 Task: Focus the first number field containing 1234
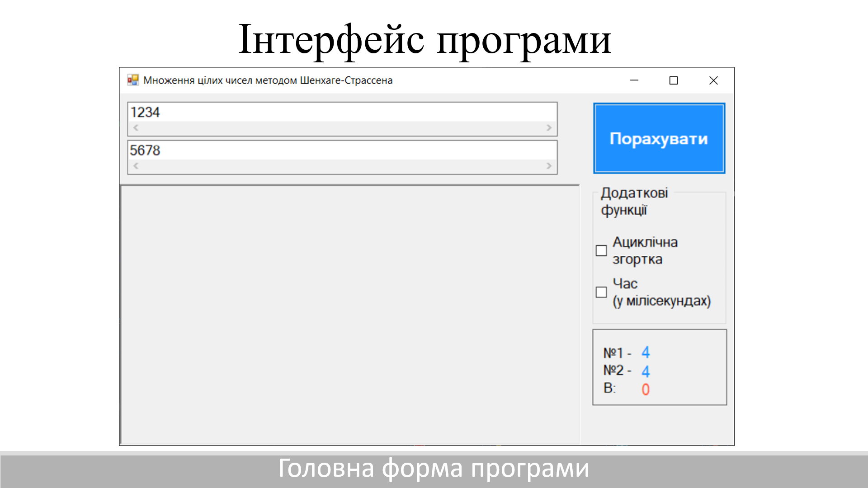pyautogui.click(x=342, y=112)
